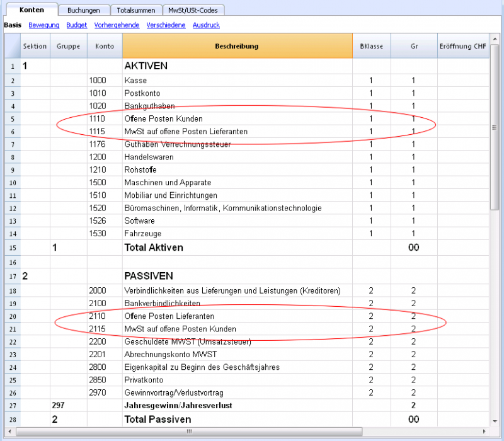Screen dimensions: 504x441
Task: Click the Konto column header
Action: pyautogui.click(x=105, y=46)
